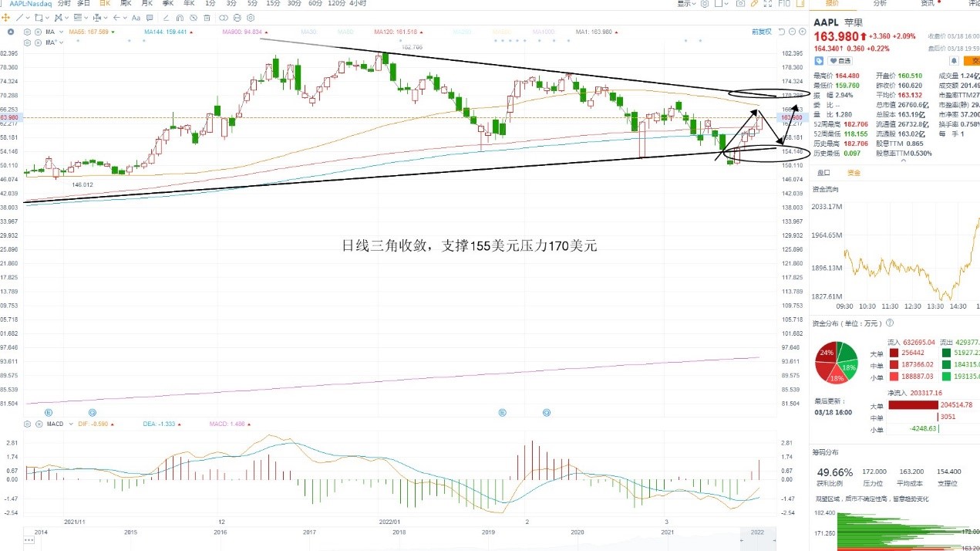Select the crosshair move cursor tool
The width and height of the screenshot is (980, 551).
click(x=5, y=18)
